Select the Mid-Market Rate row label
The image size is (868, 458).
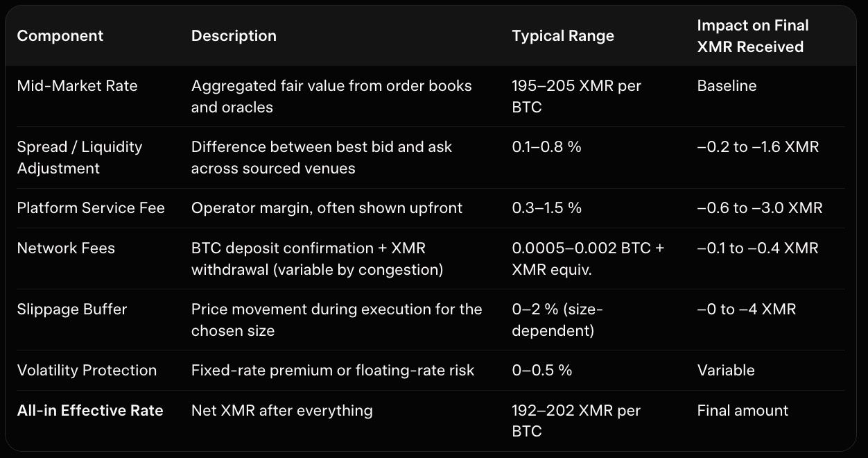tap(77, 86)
